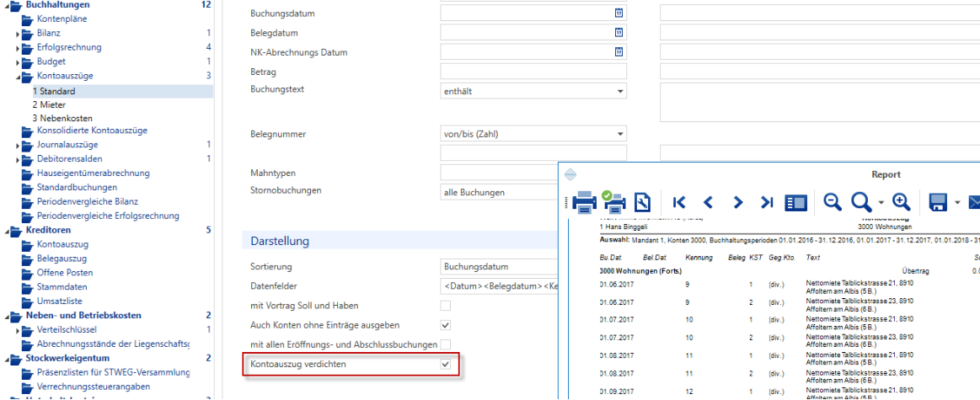Screen dimensions: 980x400
Task: Click the Report window logo icon
Action: (570, 175)
